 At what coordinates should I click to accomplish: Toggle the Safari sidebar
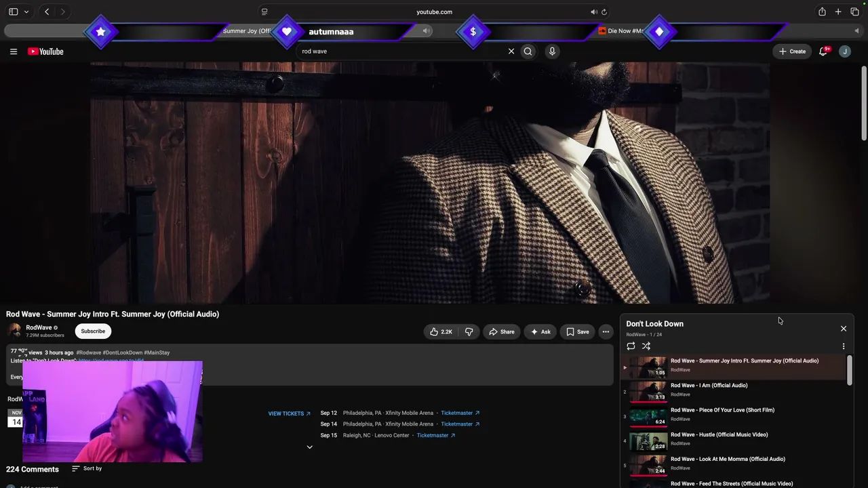tap(13, 12)
